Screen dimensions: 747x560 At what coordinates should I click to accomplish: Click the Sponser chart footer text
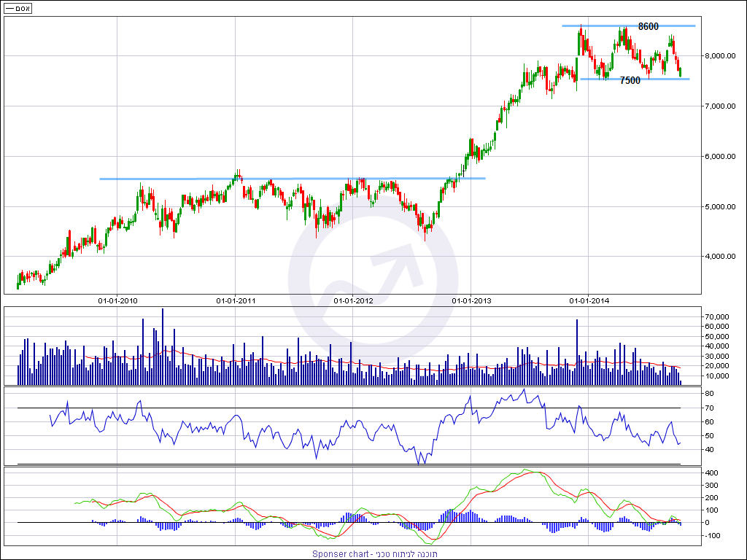pyautogui.click(x=375, y=554)
